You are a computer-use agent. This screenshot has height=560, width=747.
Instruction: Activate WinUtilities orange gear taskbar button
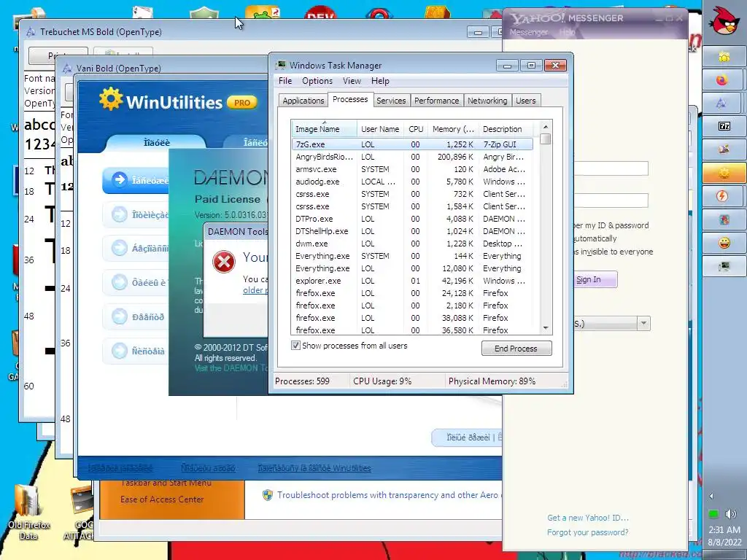724,173
